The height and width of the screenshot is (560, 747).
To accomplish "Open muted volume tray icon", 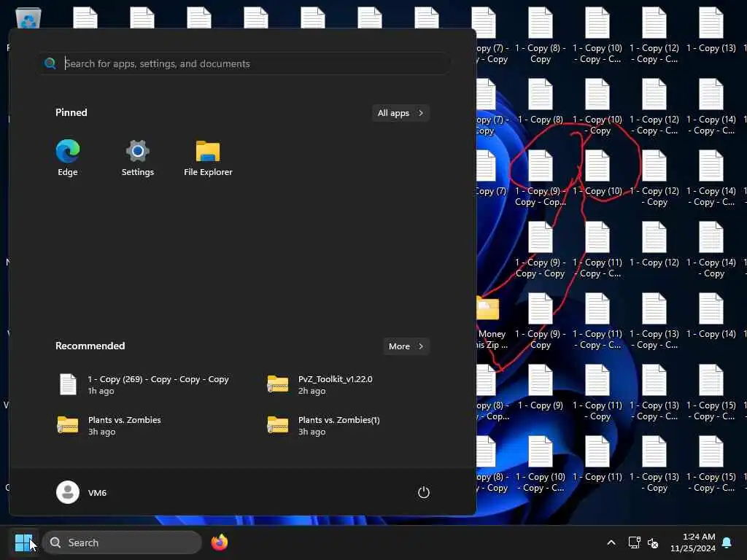I will pyautogui.click(x=653, y=542).
